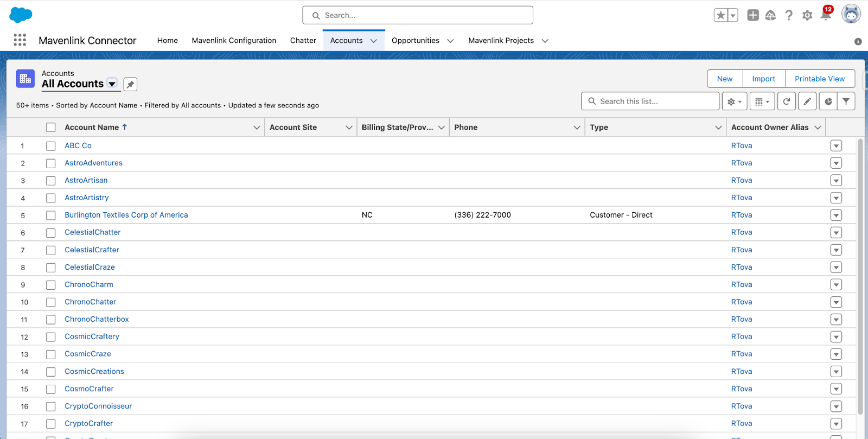Check the CosmoCrafter row checkbox
Viewport: 868px width, 439px height.
[51, 389]
